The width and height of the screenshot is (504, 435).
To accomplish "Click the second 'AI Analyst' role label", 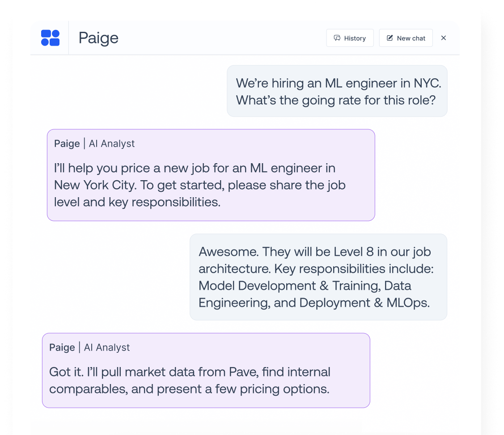I will click(x=107, y=347).
